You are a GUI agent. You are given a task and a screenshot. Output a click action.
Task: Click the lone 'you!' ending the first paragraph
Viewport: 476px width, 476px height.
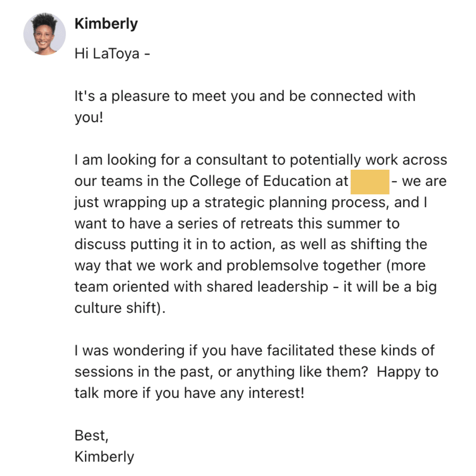pos(89,118)
